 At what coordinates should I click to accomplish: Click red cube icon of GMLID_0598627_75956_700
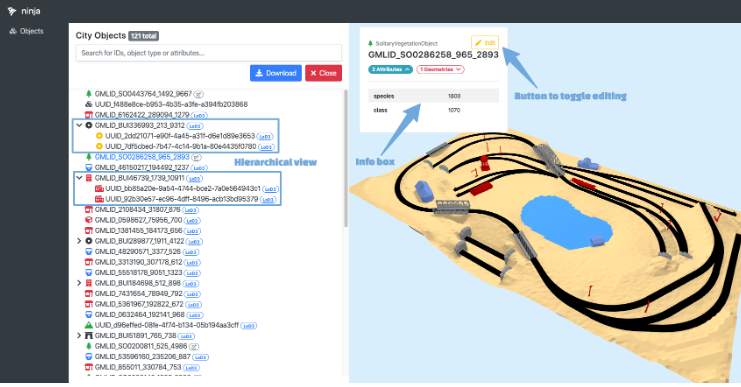tap(88, 220)
